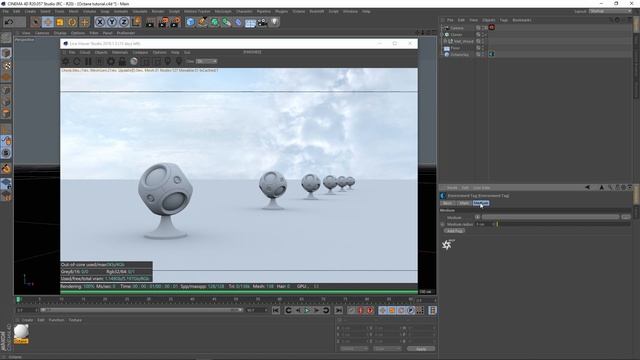Image resolution: width=640 pixels, height=360 pixels.
Task: Click the Medium radius slider
Action: (563, 224)
